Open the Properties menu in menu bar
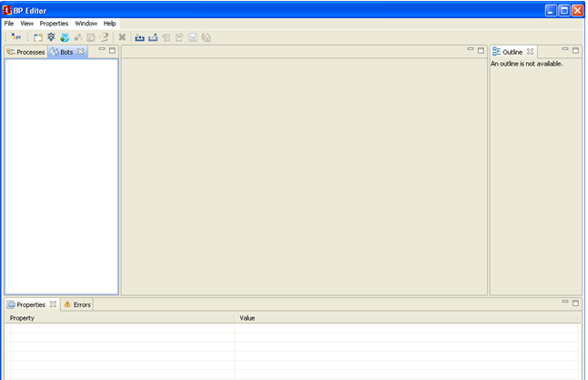Screen dimensions: 588x380 [x=54, y=24]
